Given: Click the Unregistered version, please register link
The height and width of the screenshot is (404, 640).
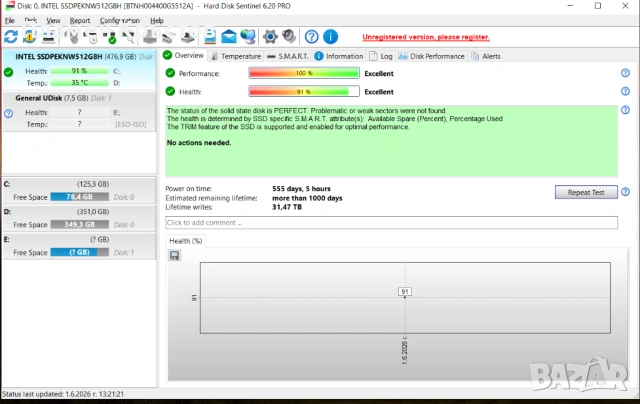Looking at the screenshot, I should [x=426, y=37].
